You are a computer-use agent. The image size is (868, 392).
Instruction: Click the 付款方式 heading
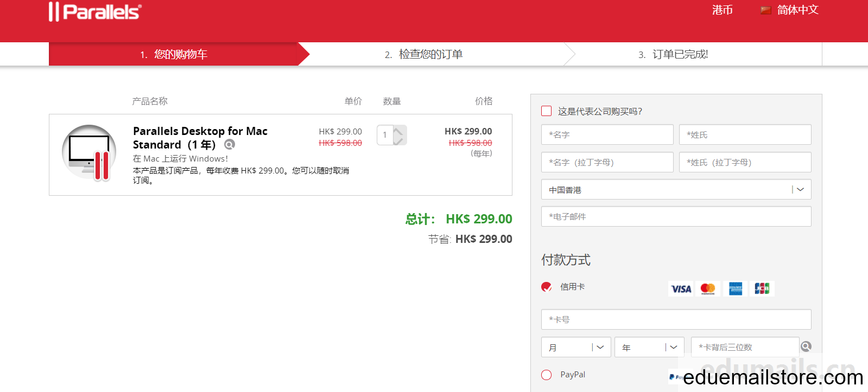[566, 260]
